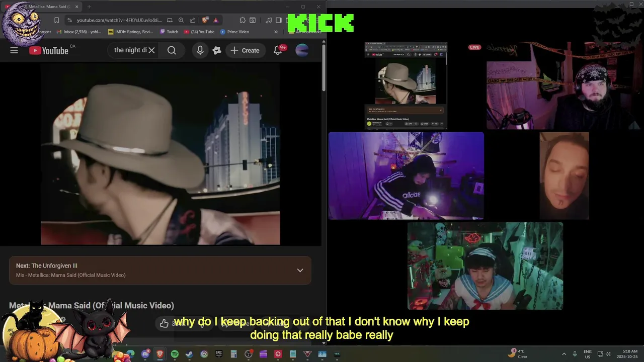The height and width of the screenshot is (362, 644).
Task: Open the media control music-note icon
Action: point(269,20)
